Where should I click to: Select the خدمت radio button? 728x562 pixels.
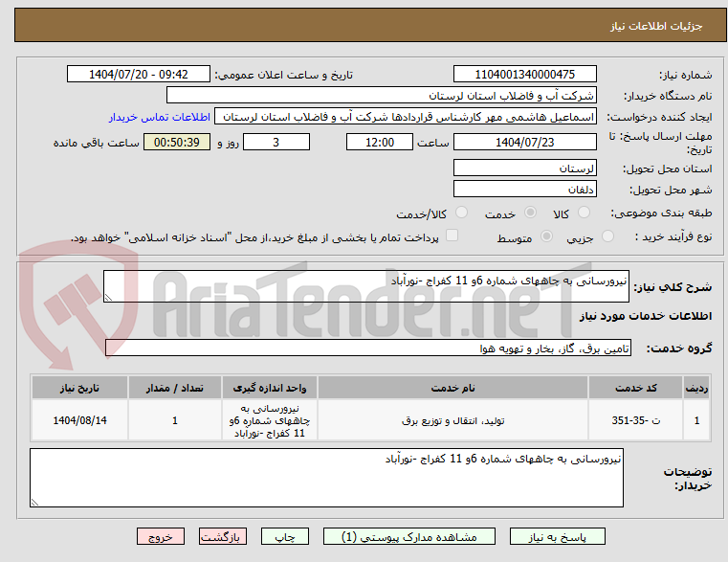530,213
